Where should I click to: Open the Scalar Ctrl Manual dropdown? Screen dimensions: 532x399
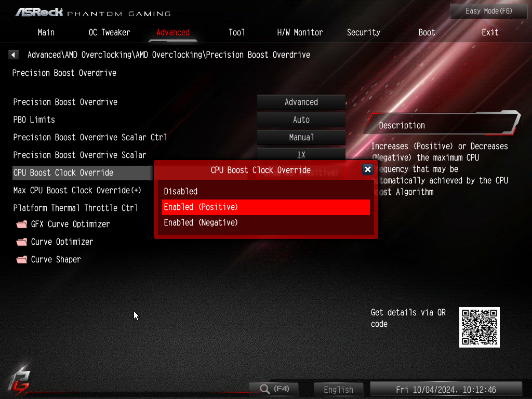[x=301, y=137]
